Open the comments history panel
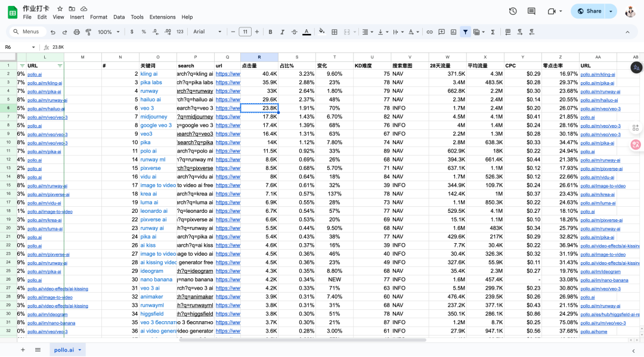This screenshot has width=644, height=357. point(531,11)
